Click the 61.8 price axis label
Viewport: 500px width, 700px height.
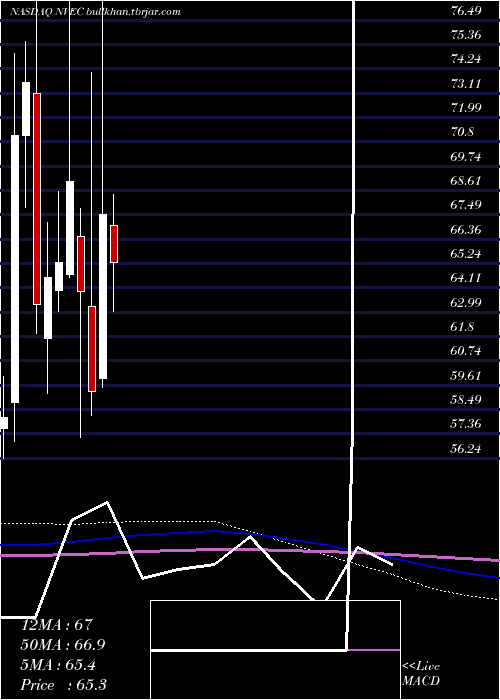[x=462, y=327]
